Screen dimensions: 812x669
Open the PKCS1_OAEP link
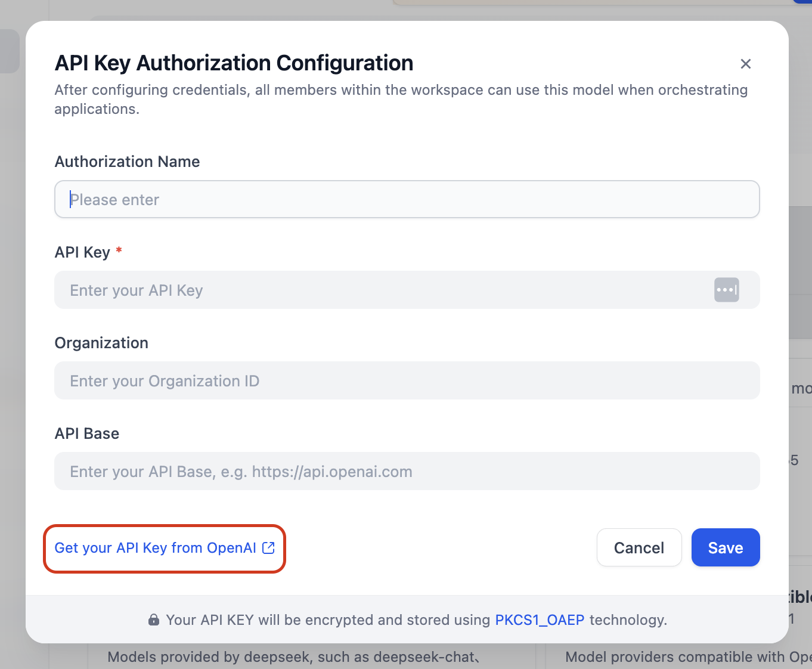coord(540,620)
